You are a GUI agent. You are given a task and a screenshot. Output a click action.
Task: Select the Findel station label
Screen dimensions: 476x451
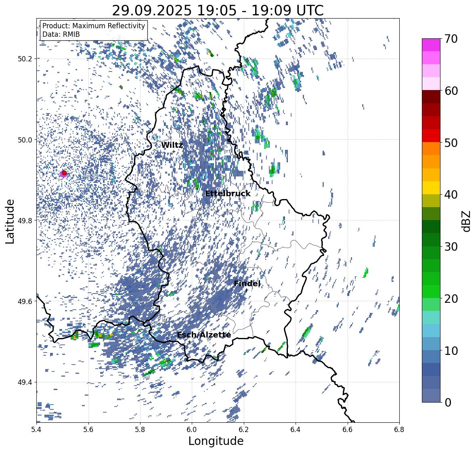pos(247,284)
